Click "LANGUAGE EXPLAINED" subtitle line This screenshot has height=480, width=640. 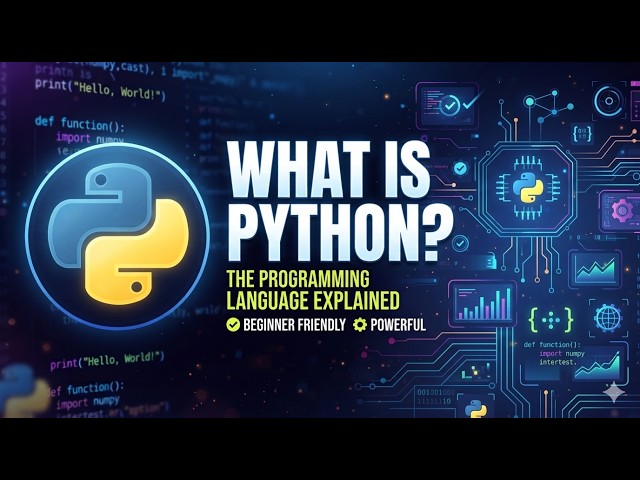[x=313, y=300]
